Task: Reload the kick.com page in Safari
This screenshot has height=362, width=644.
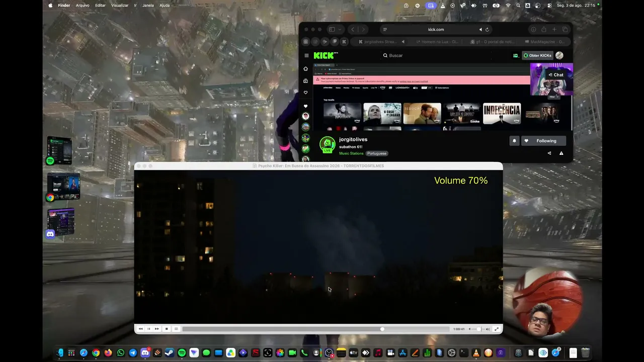Action: pos(487,30)
